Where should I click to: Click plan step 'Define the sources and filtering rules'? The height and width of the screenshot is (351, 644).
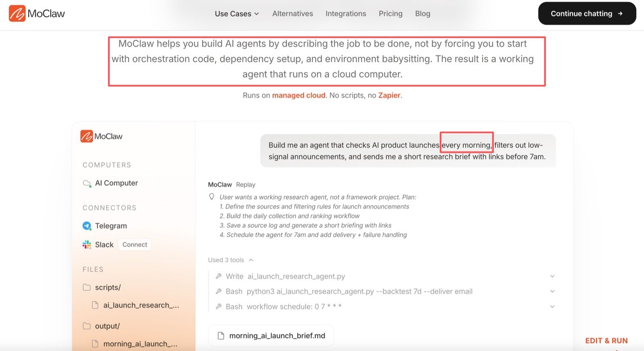314,206
